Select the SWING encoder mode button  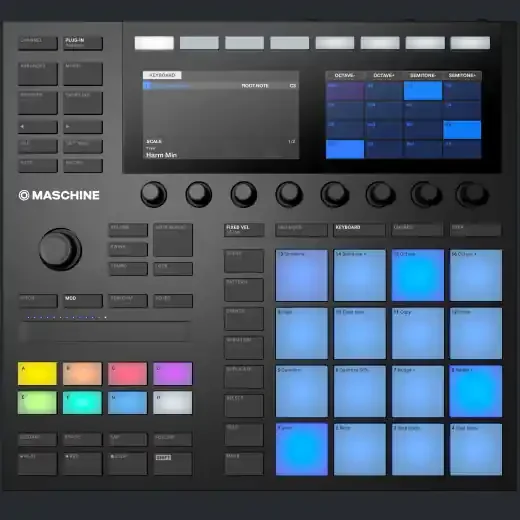point(128,249)
